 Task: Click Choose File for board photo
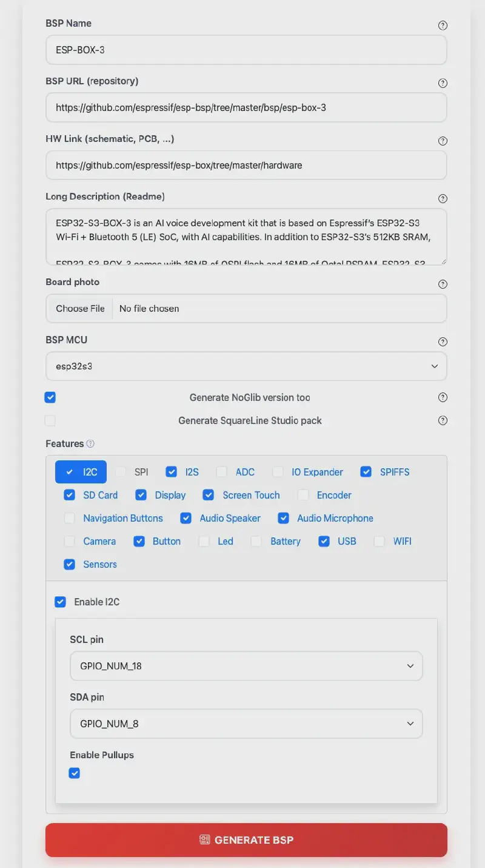80,309
